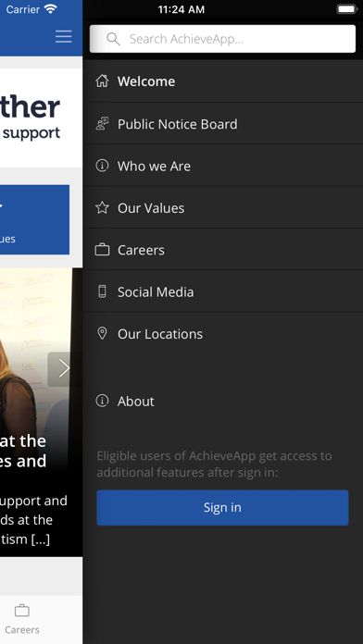Image resolution: width=363 pixels, height=644 pixels.
Task: Tap the hamburger menu icon
Action: [64, 37]
